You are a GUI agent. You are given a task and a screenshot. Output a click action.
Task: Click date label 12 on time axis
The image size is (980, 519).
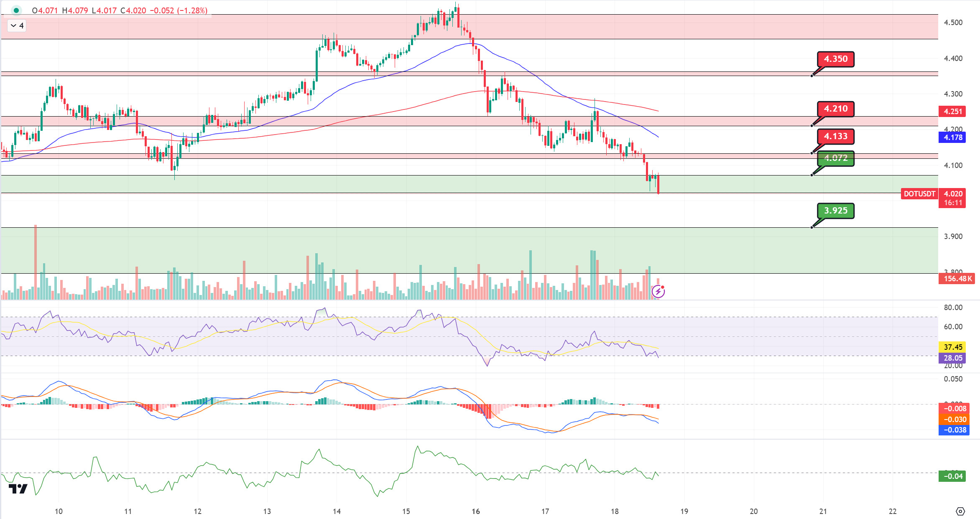197,511
